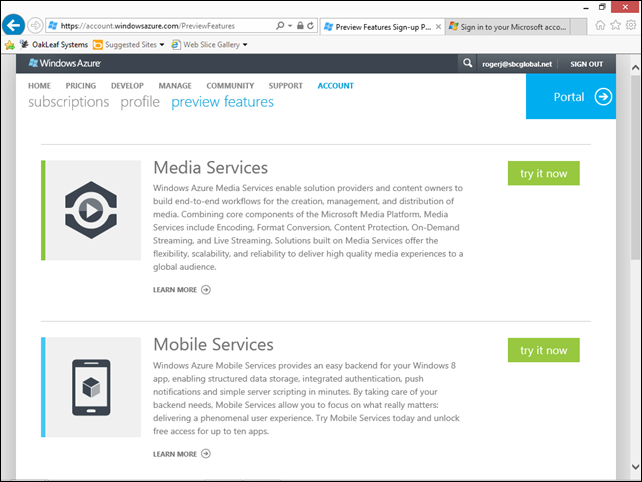This screenshot has height=482, width=642.
Task: Go back with the browser back arrow
Action: point(13,25)
